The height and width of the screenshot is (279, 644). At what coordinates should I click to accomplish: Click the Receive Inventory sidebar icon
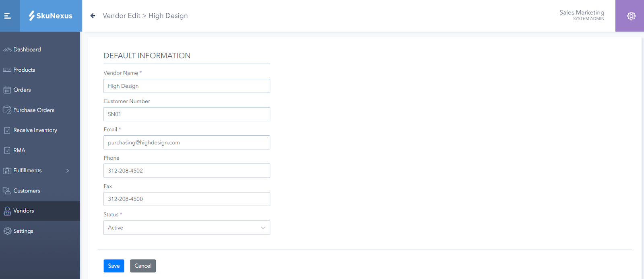[7, 130]
